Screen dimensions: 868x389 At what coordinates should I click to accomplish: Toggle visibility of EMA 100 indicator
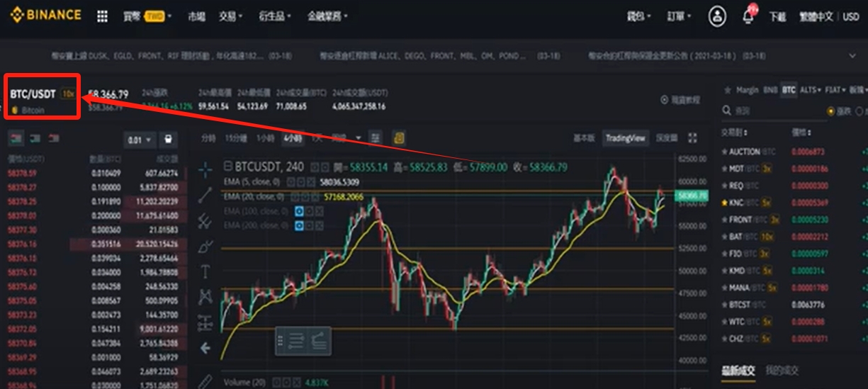coord(298,211)
